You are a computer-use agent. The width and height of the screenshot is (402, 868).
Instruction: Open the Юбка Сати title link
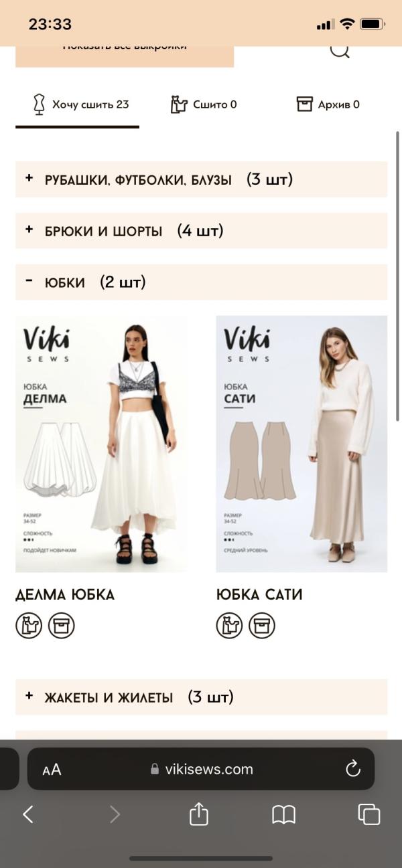pos(259,594)
